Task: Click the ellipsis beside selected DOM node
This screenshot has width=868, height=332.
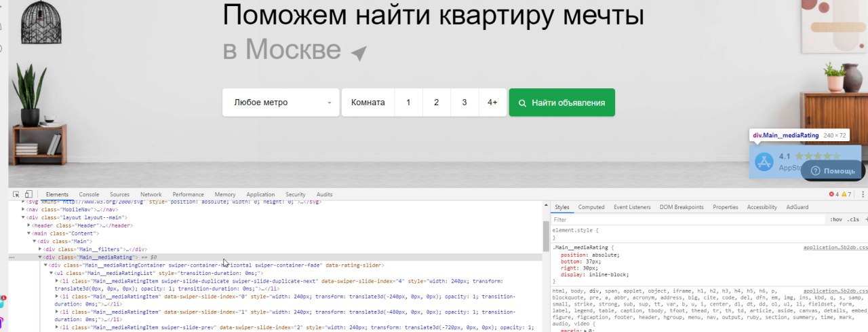Action: pos(12,258)
